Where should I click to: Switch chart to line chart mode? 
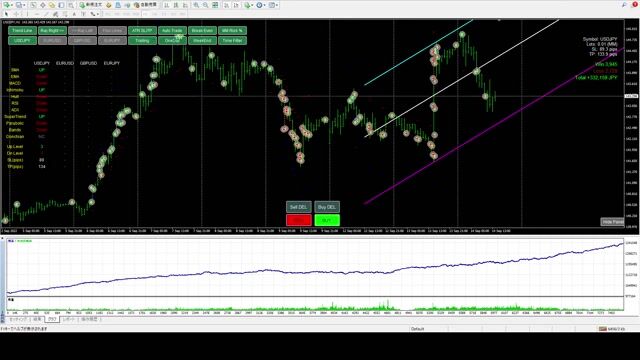(185, 5)
